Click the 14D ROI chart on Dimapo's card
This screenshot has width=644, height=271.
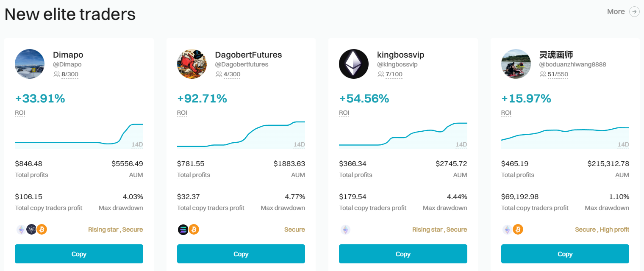[x=79, y=135]
